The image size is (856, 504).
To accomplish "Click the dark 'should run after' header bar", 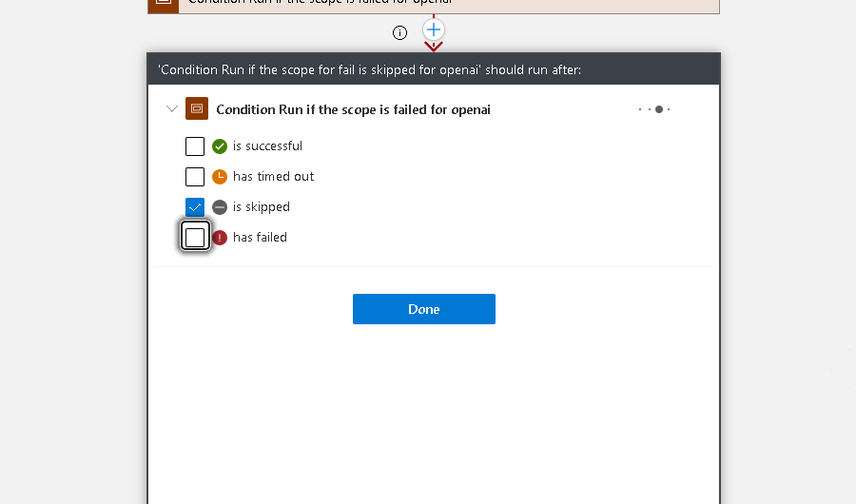I will tap(434, 69).
